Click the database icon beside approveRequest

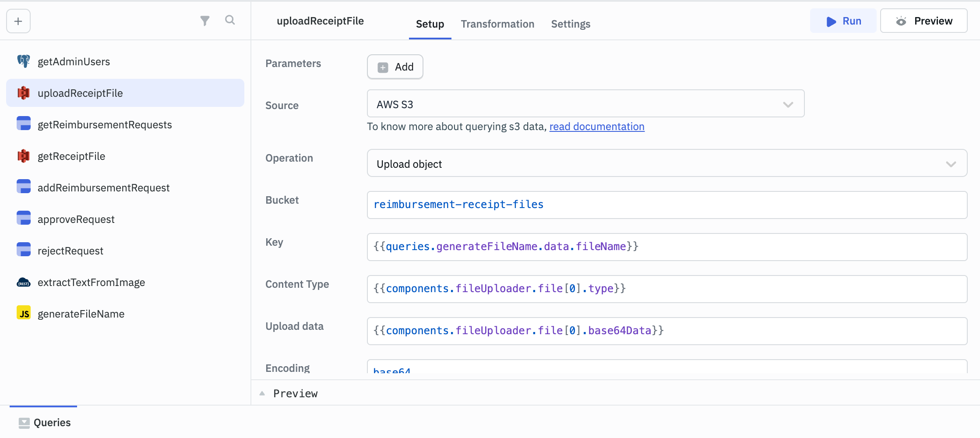(23, 219)
